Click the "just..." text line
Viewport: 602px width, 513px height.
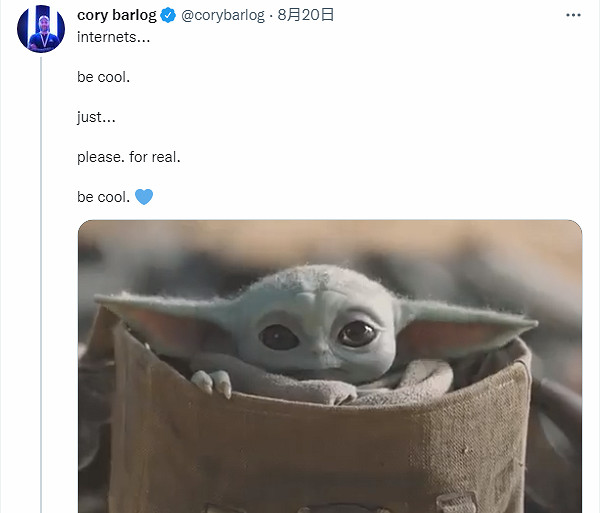pyautogui.click(x=95, y=117)
